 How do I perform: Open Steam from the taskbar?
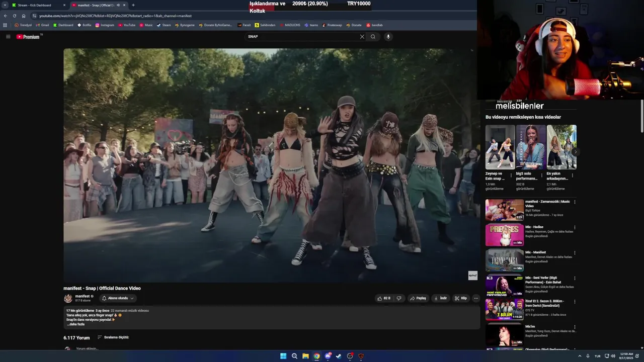pyautogui.click(x=339, y=356)
